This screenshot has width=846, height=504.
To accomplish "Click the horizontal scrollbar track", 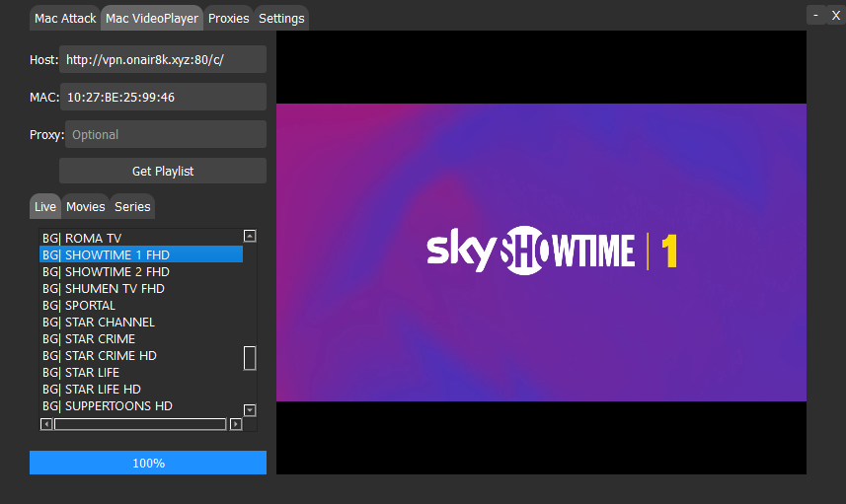I will (140, 424).
